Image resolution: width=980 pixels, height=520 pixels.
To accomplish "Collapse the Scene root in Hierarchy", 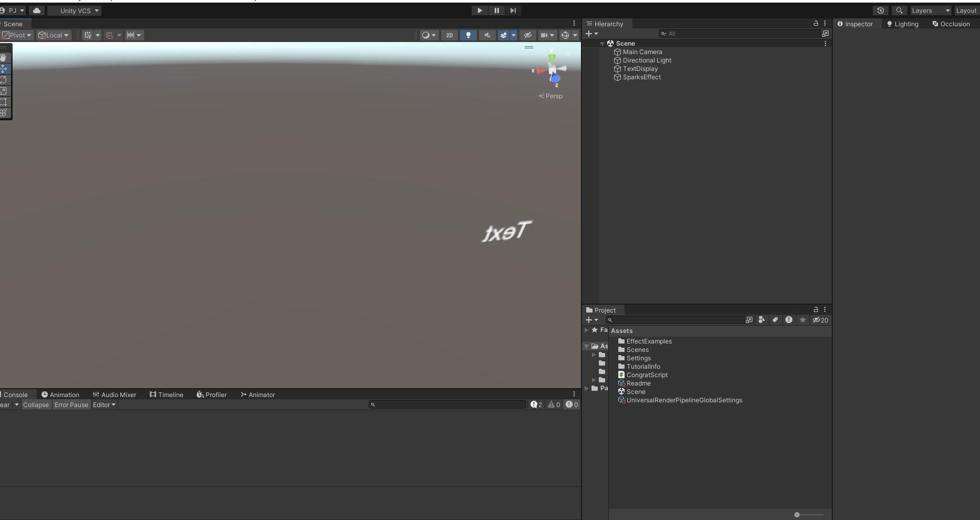I will pos(602,44).
